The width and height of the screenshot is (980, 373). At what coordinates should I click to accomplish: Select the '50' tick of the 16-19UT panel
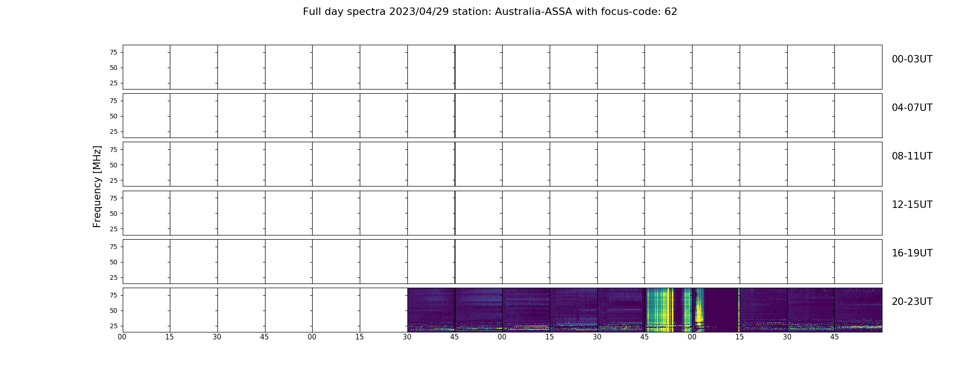pyautogui.click(x=113, y=262)
